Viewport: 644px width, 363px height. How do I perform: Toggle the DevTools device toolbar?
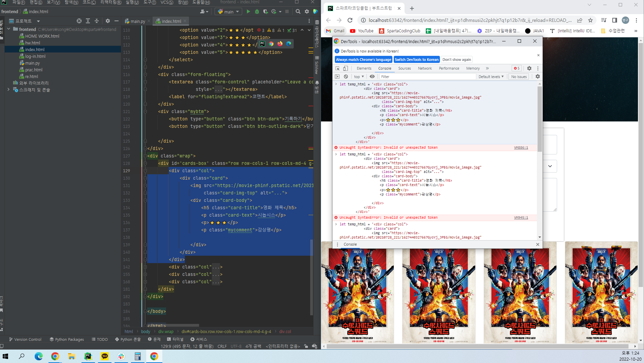click(x=346, y=68)
